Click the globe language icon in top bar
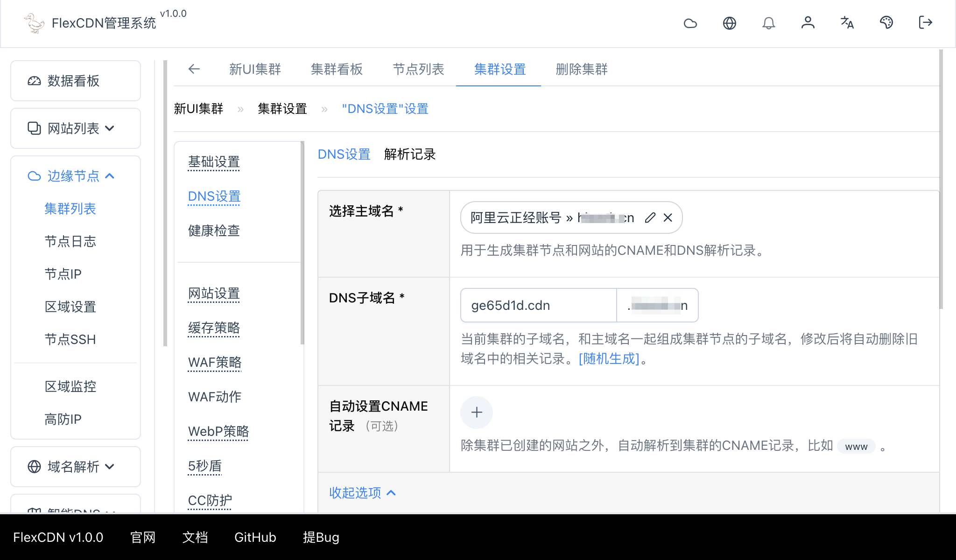 730,23
